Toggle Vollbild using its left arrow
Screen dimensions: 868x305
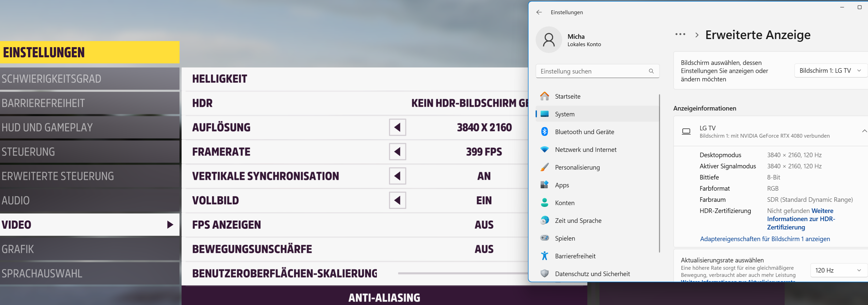[x=397, y=201]
